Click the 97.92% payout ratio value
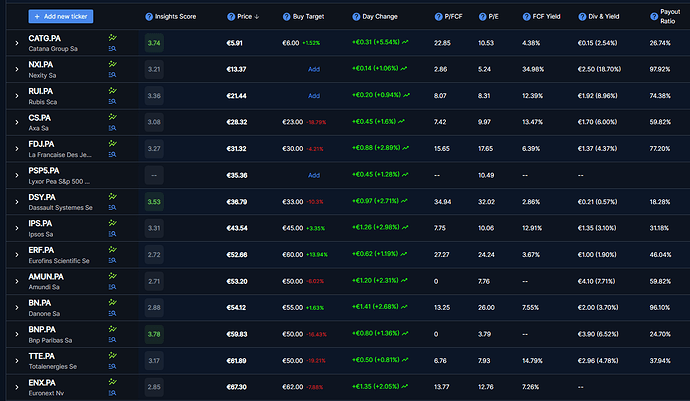The image size is (690, 401). click(660, 69)
